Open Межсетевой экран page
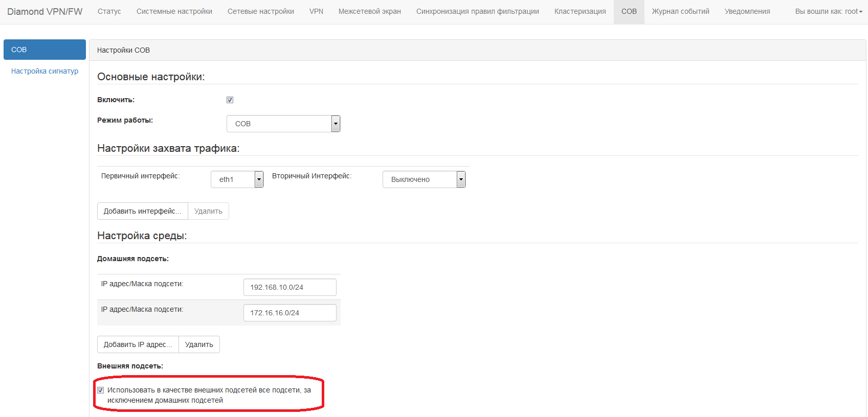The height and width of the screenshot is (417, 868). click(369, 11)
